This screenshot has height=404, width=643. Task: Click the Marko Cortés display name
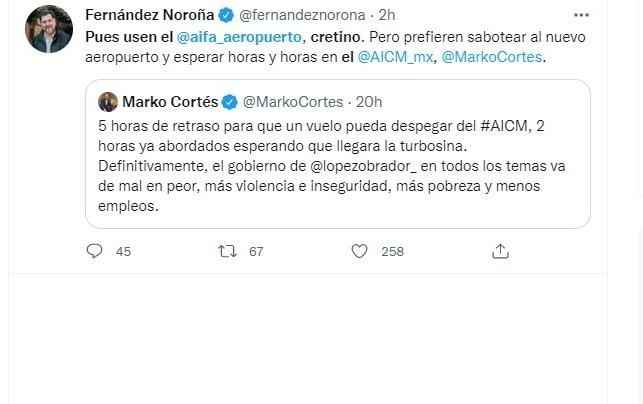pos(169,101)
